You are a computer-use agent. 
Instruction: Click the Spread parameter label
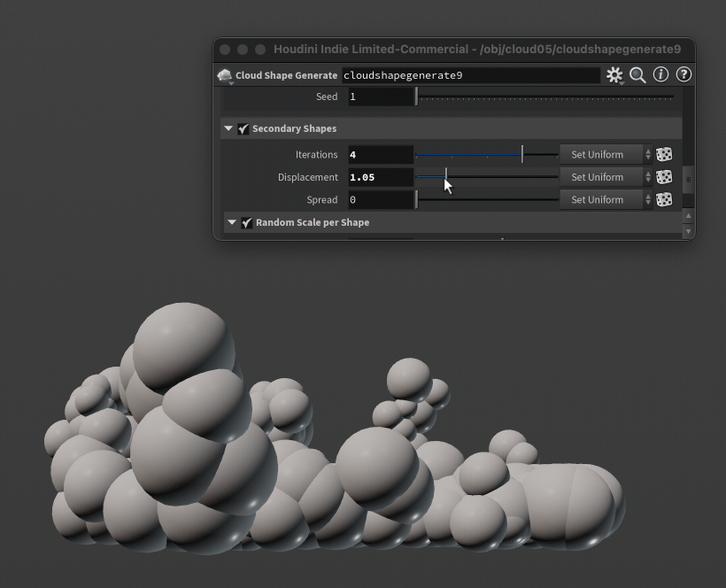(x=321, y=200)
